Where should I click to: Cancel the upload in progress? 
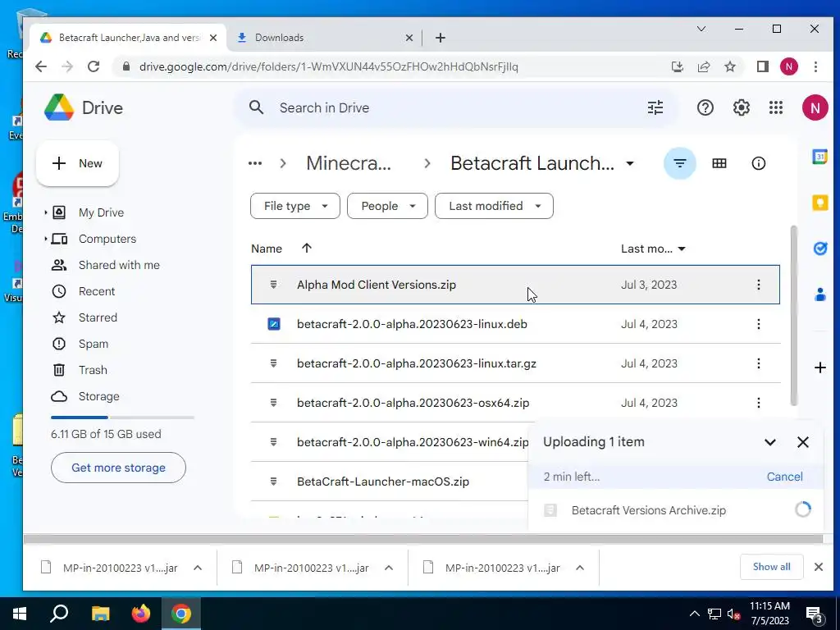pyautogui.click(x=784, y=477)
